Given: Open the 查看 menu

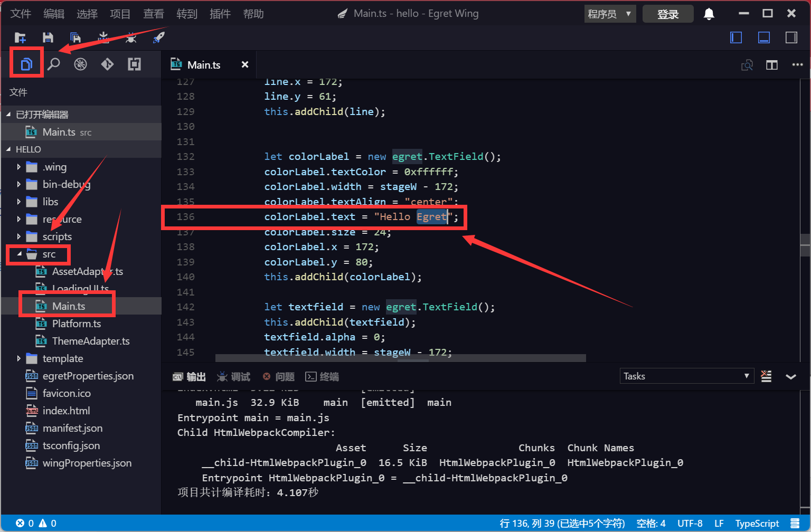Looking at the screenshot, I should 154,14.
